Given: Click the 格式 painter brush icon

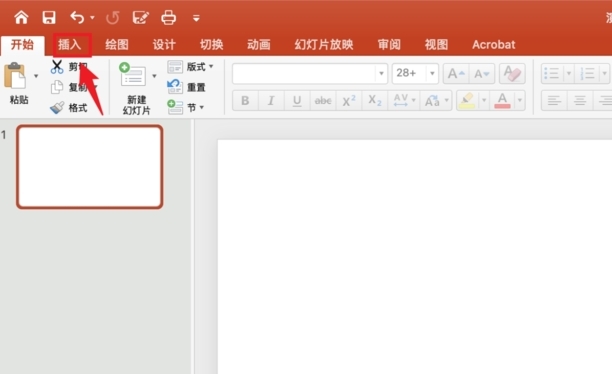Looking at the screenshot, I should click(x=57, y=108).
